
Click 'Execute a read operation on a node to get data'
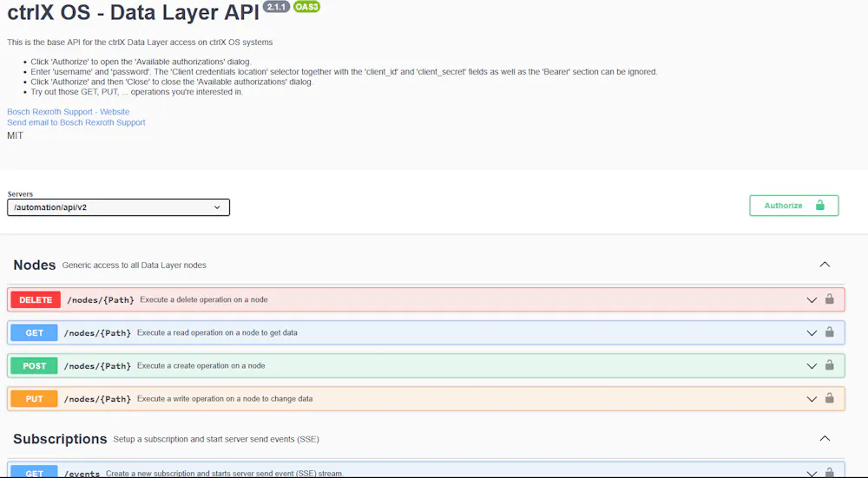(x=217, y=332)
